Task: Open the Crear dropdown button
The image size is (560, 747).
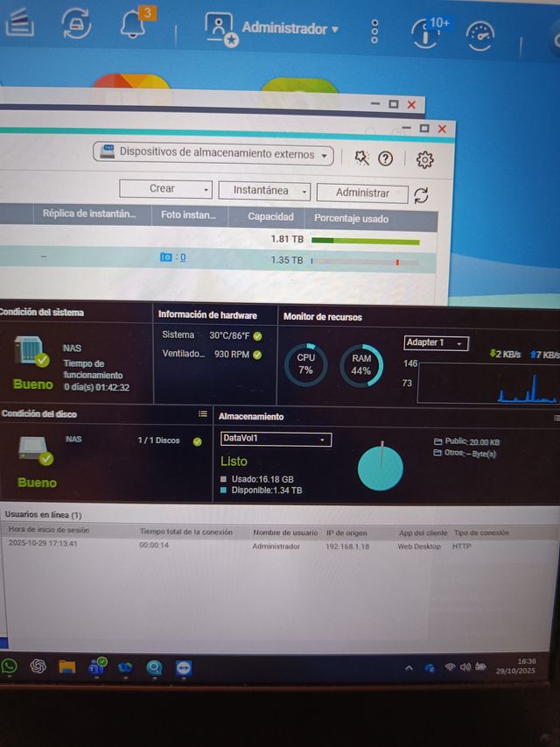Action: click(x=165, y=189)
